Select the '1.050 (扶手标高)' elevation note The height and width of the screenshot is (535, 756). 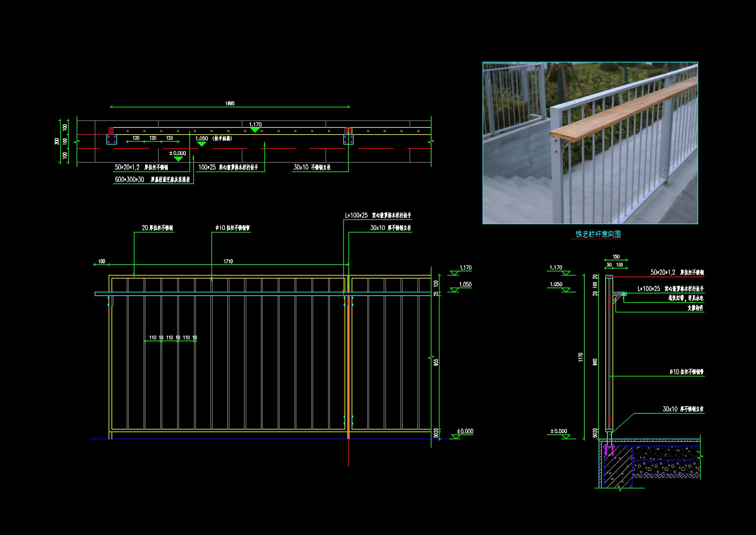pos(214,138)
